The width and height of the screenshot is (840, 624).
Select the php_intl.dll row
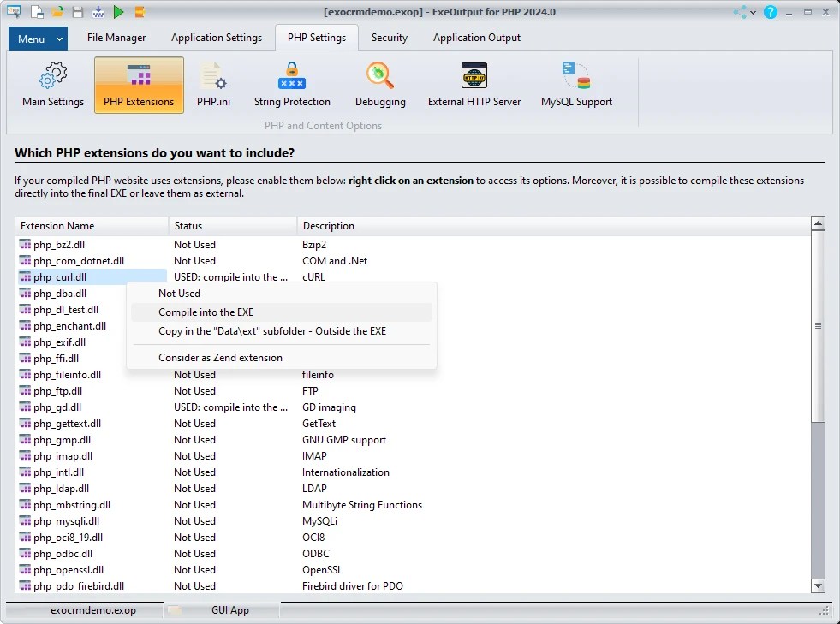coord(413,472)
